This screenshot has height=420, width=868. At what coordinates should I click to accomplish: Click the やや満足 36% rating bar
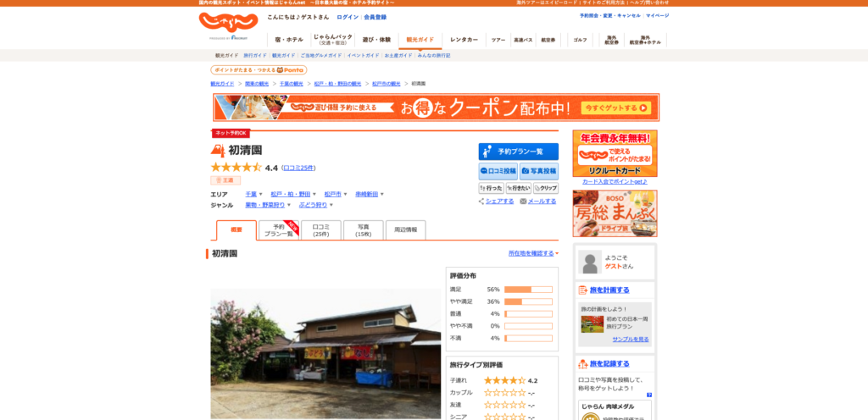point(528,301)
